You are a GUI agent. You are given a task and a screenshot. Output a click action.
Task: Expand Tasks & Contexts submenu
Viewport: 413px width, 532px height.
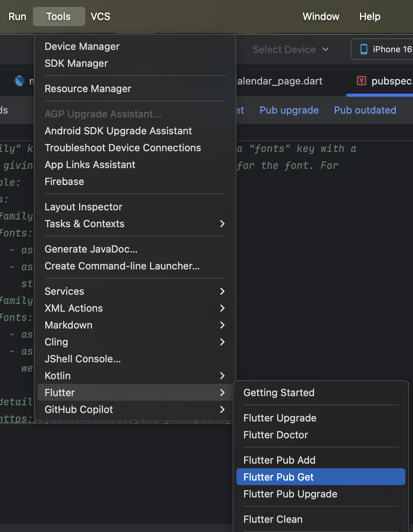135,224
